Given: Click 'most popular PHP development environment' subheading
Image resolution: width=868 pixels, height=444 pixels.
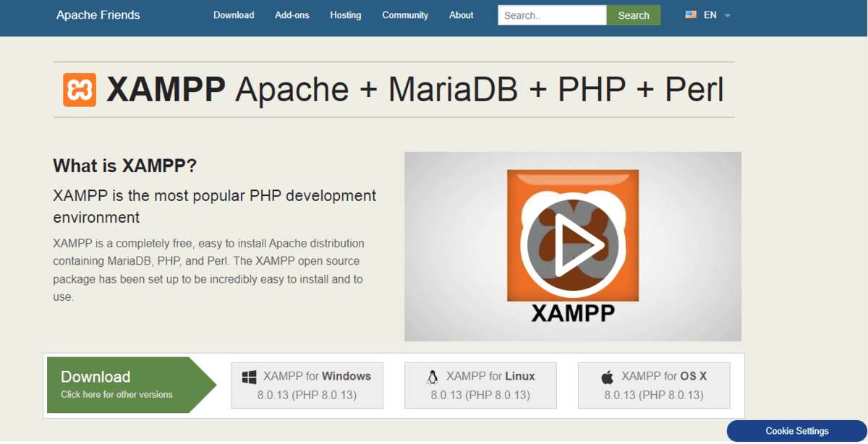Looking at the screenshot, I should [x=215, y=206].
